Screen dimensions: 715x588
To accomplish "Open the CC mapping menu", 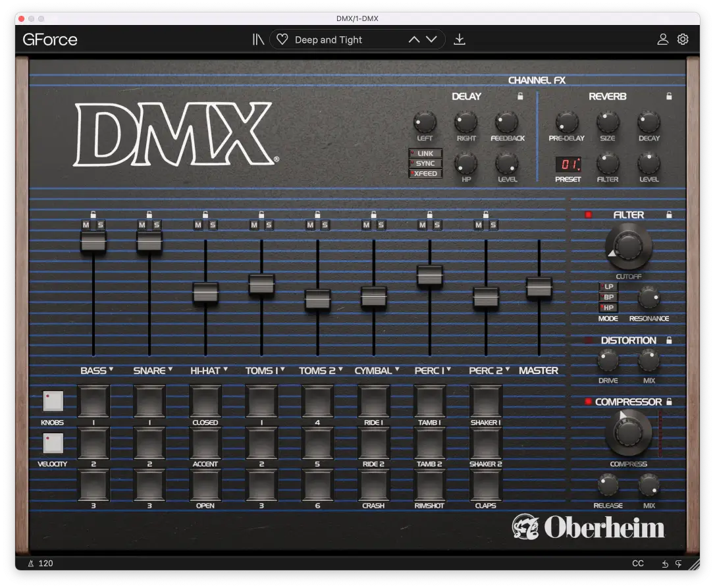I will click(638, 564).
